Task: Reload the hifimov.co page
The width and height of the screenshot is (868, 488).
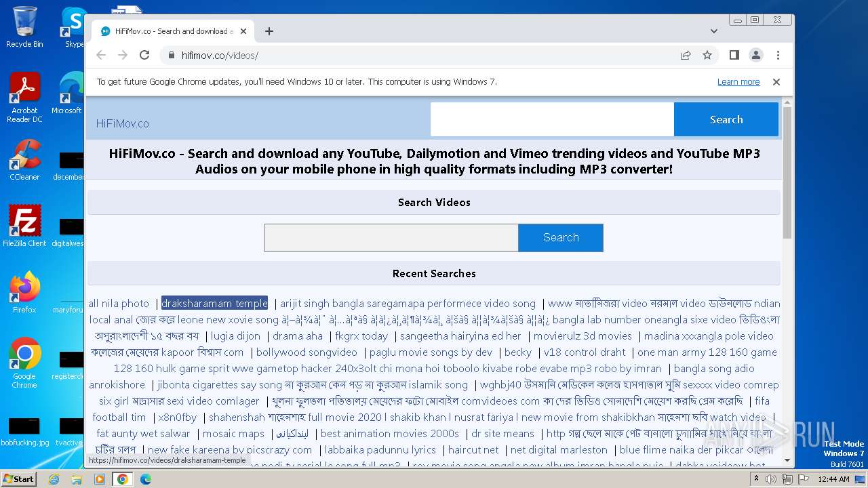Action: pos(144,55)
